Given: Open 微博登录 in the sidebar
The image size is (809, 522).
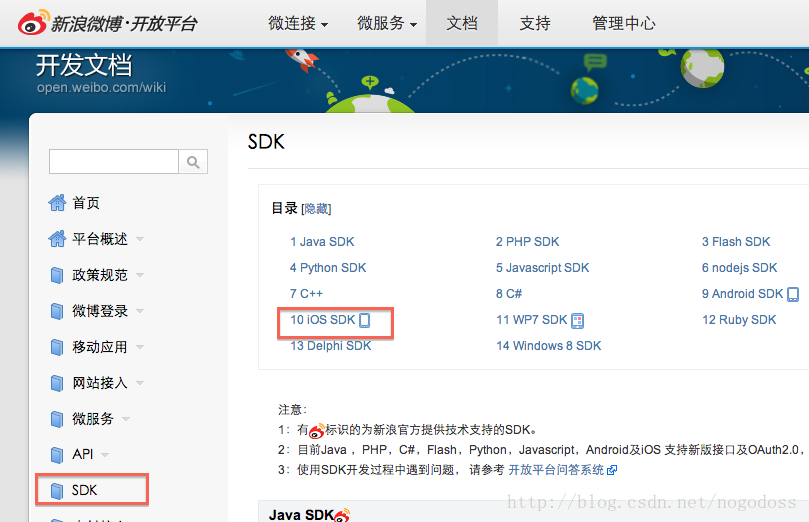Looking at the screenshot, I should pyautogui.click(x=100, y=311).
